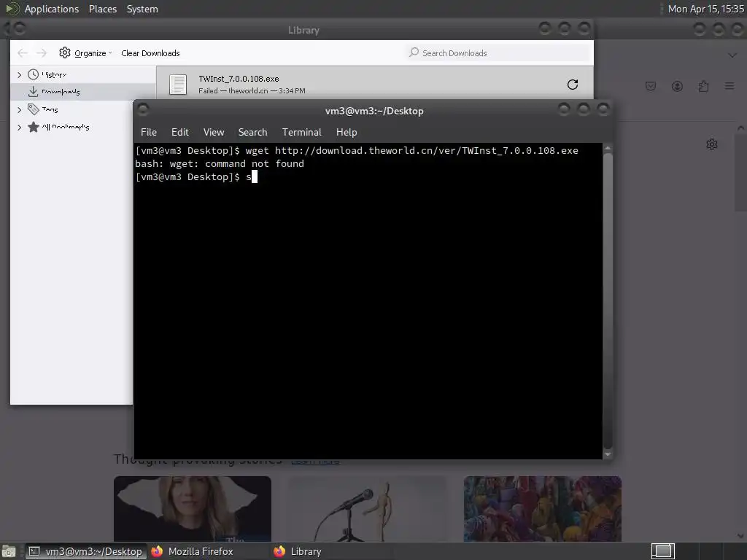This screenshot has height=560, width=747.
Task: Click the new tab page settings gear
Action: tap(712, 144)
